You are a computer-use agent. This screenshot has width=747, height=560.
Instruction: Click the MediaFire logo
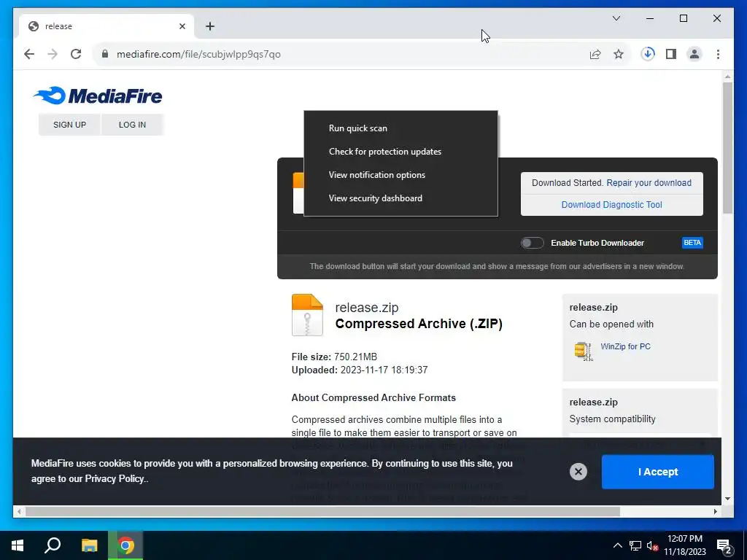98,96
